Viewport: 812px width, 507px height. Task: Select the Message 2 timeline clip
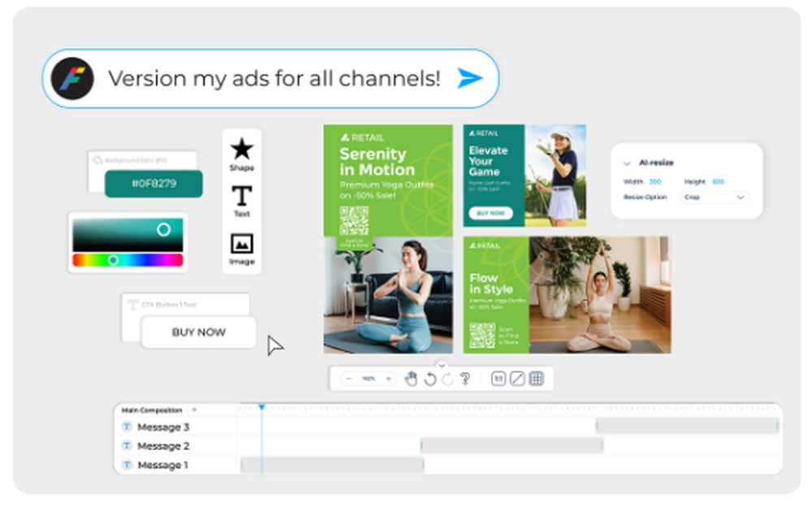click(x=512, y=445)
